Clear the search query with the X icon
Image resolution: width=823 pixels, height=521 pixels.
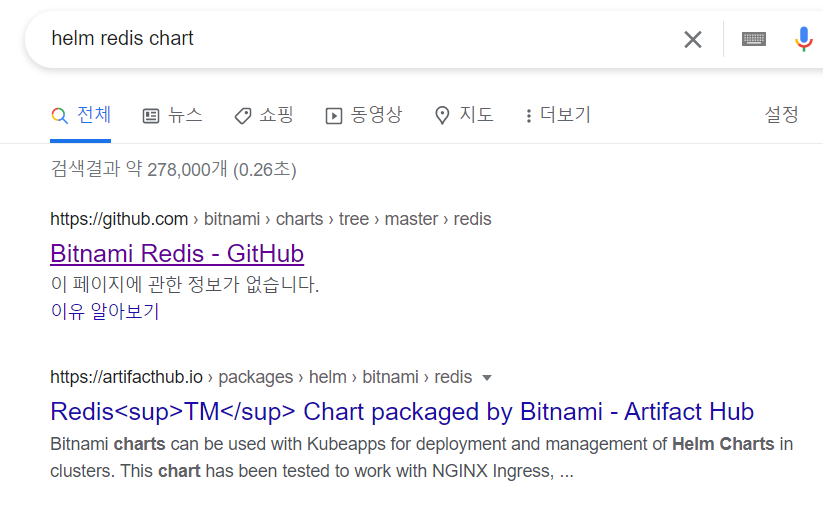click(x=693, y=39)
